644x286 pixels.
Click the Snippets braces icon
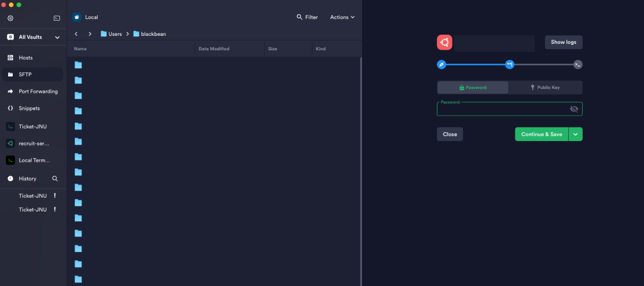10,108
